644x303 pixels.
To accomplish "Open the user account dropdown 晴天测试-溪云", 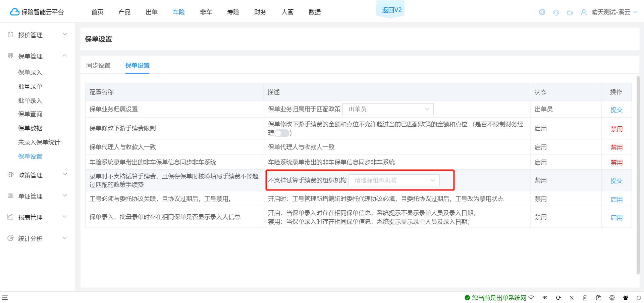I will (614, 12).
